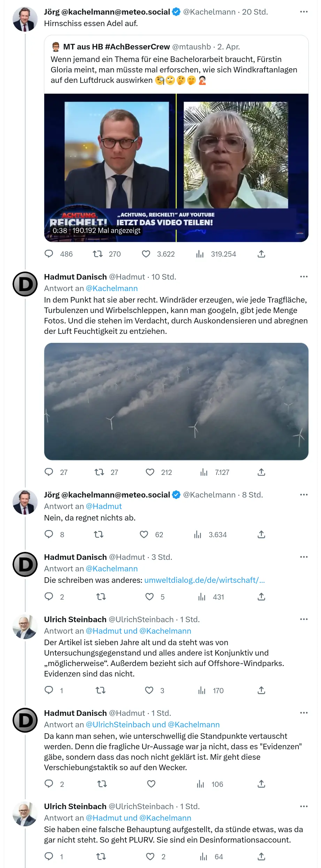This screenshot has width=321, height=868.
Task: Share Kachelmann's first post via share icon
Action: (261, 254)
